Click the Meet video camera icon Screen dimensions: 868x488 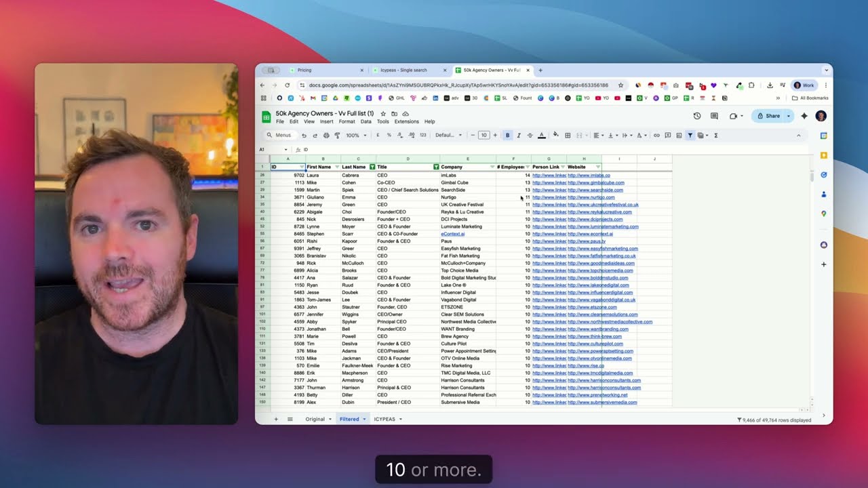733,116
